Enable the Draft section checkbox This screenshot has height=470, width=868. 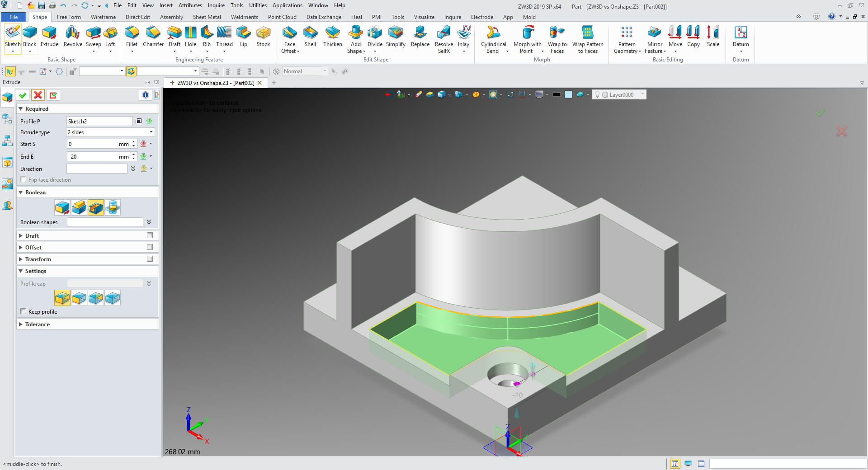pyautogui.click(x=150, y=235)
